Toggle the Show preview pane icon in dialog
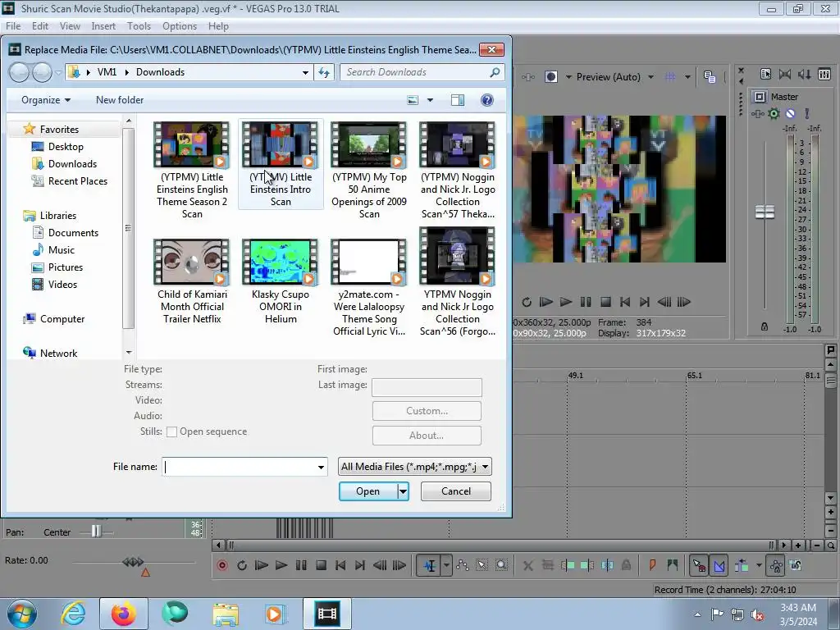 pyautogui.click(x=458, y=100)
